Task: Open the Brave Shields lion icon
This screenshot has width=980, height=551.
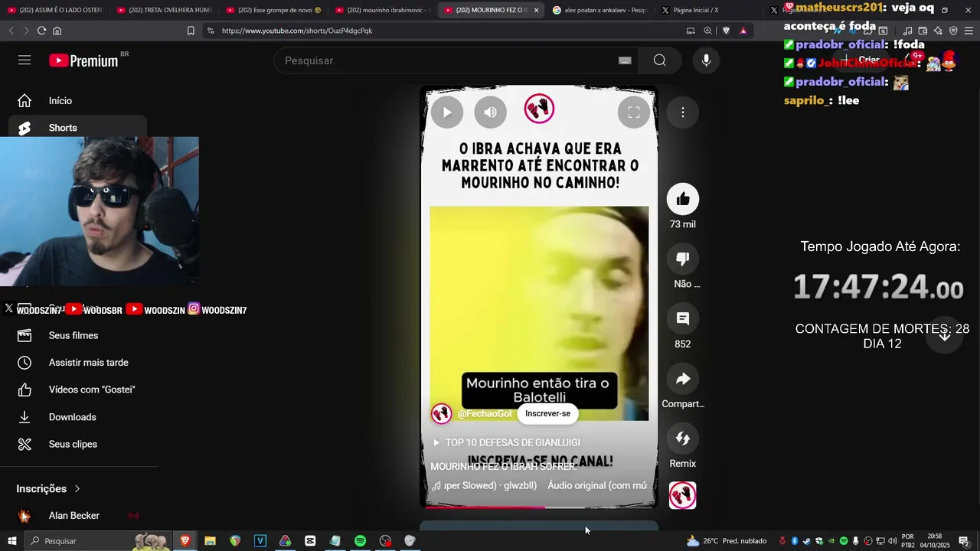Action: (726, 31)
